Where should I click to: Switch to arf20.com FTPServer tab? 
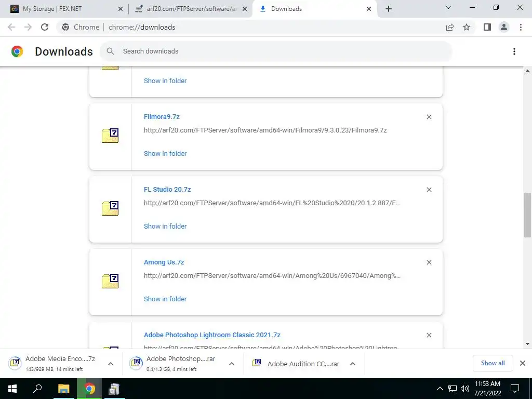[x=192, y=9]
